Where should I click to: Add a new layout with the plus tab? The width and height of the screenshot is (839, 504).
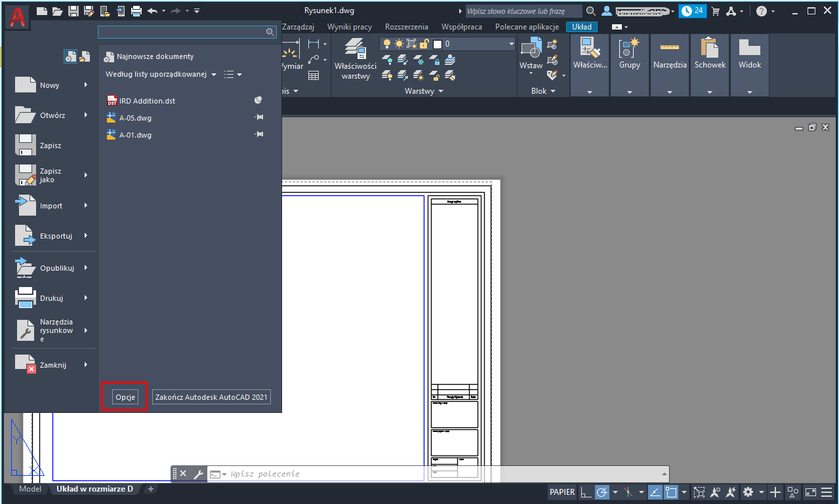click(x=150, y=489)
